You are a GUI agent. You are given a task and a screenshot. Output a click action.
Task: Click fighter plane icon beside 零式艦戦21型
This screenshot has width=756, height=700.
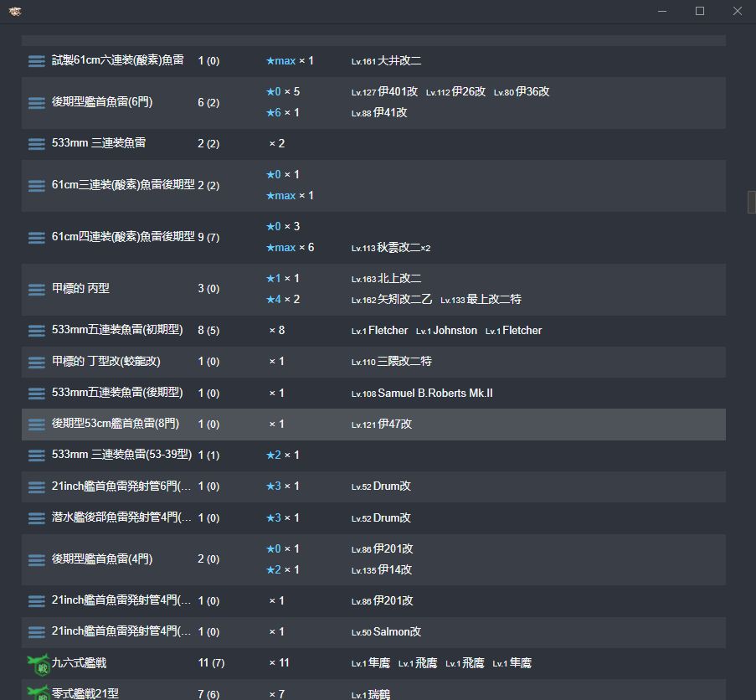click(x=39, y=693)
